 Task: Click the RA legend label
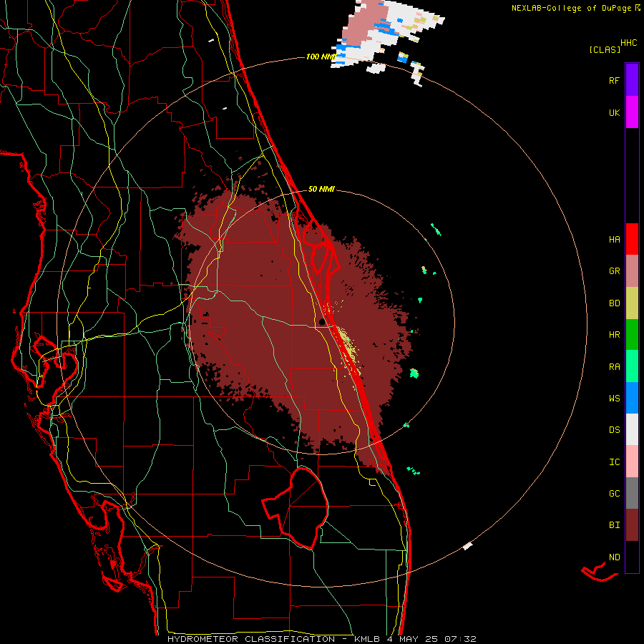615,367
